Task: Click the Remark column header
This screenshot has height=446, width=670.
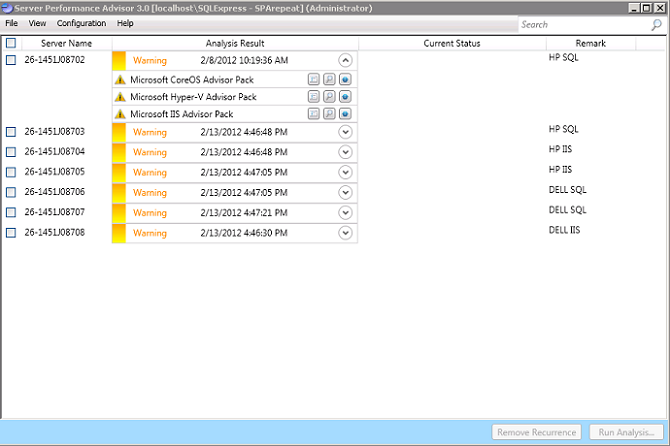Action: point(591,43)
